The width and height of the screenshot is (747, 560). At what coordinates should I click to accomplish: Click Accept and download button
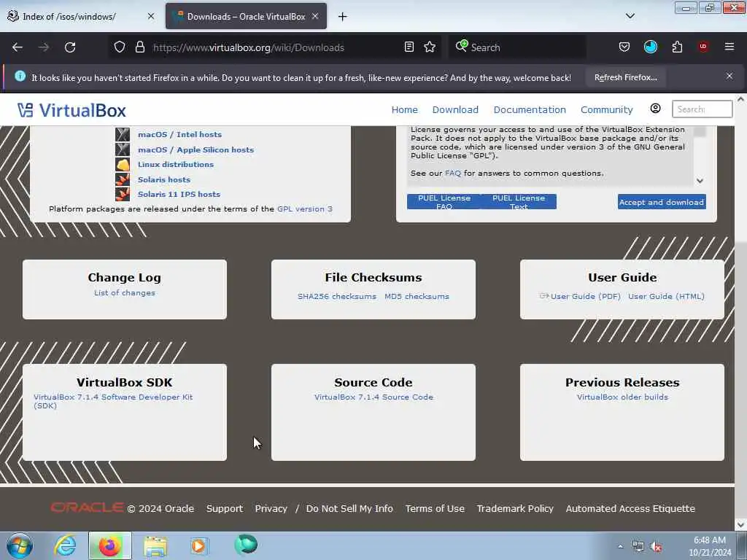(x=662, y=202)
